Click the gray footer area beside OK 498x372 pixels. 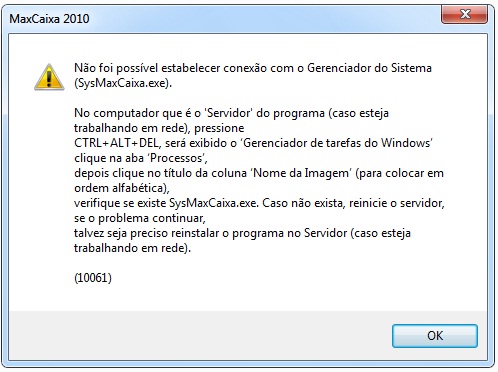(x=200, y=336)
